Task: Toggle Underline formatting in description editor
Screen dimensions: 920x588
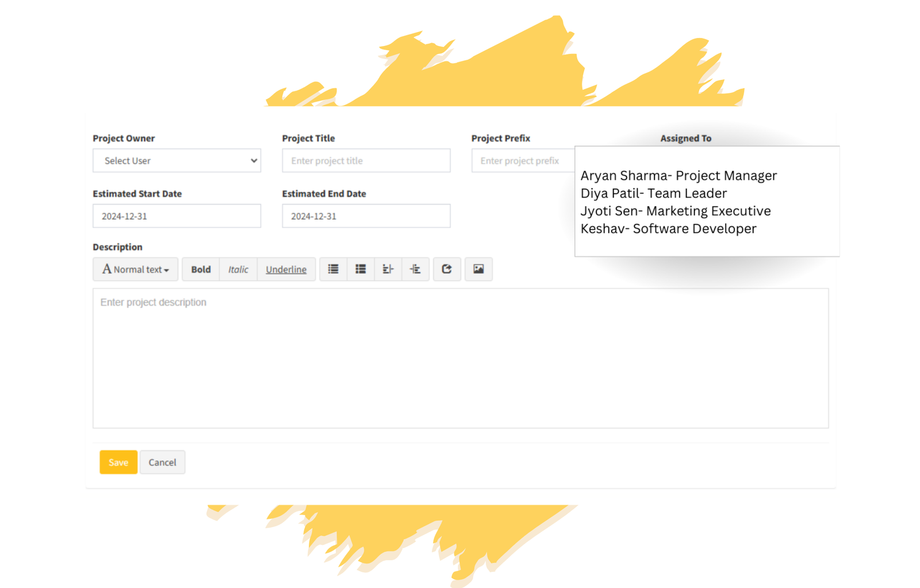Action: [x=286, y=269]
